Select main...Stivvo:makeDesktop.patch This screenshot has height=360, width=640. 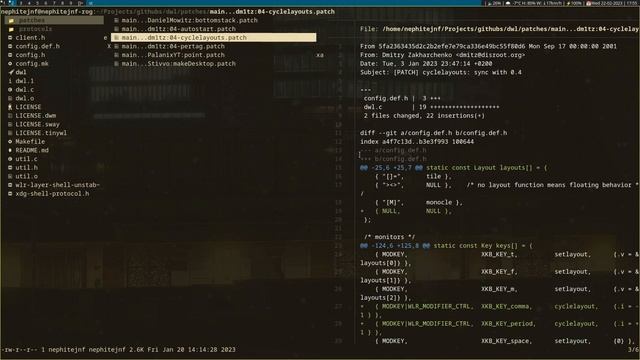tap(178, 64)
